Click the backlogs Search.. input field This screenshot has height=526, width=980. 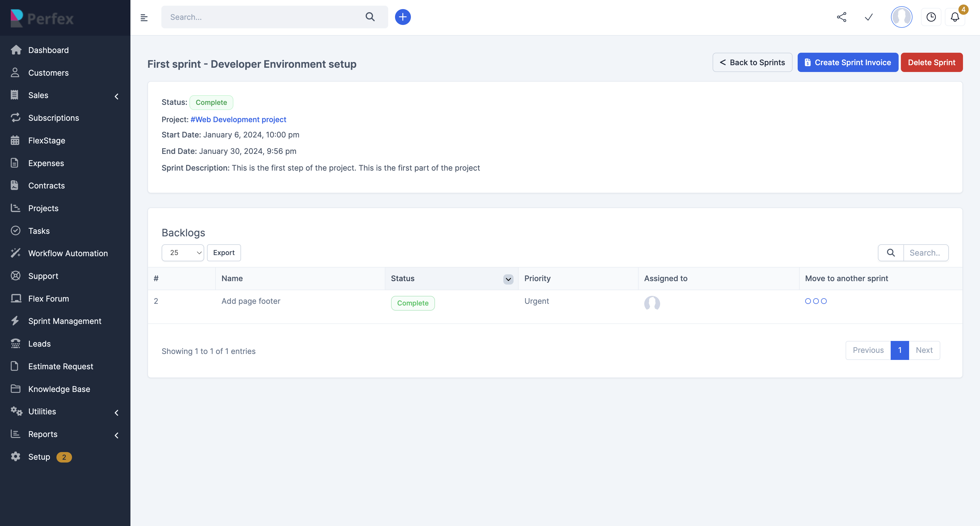(x=926, y=253)
